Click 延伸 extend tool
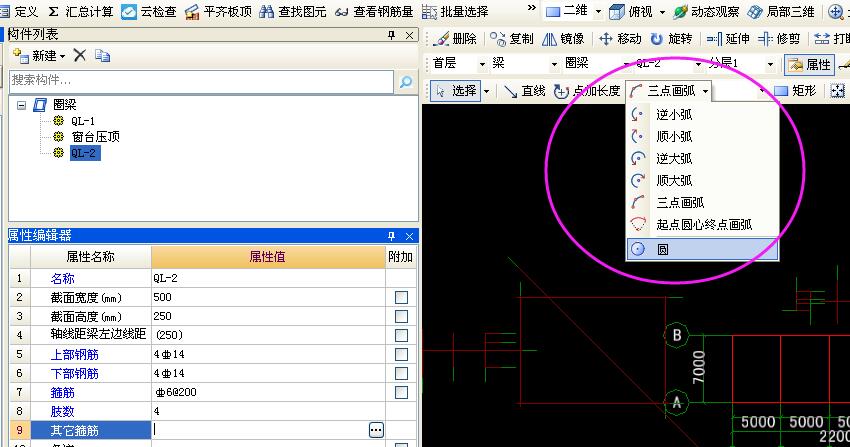Viewport: 850px width, 447px height. [728, 38]
